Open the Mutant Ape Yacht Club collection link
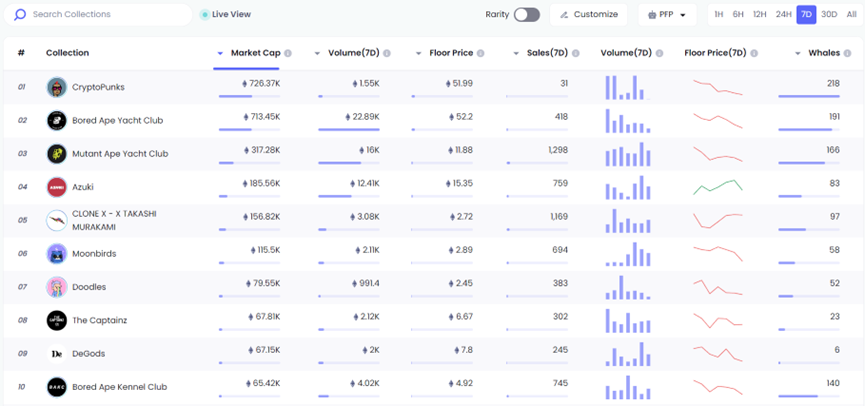 (x=120, y=154)
